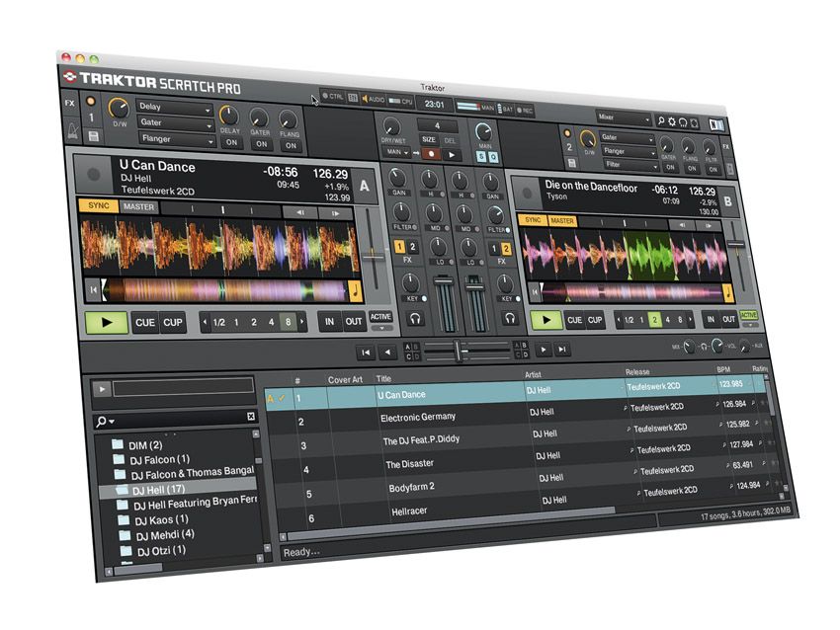Toggle SYNC on deck A
The height and width of the screenshot is (630, 840).
(99, 205)
